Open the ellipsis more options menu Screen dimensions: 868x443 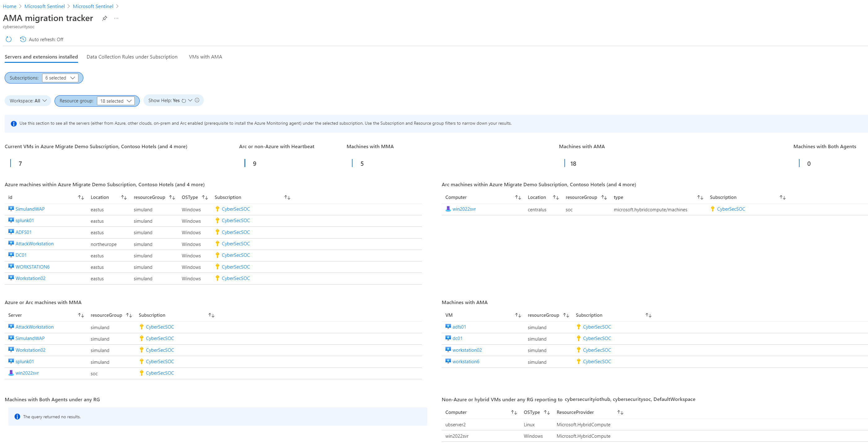[116, 18]
